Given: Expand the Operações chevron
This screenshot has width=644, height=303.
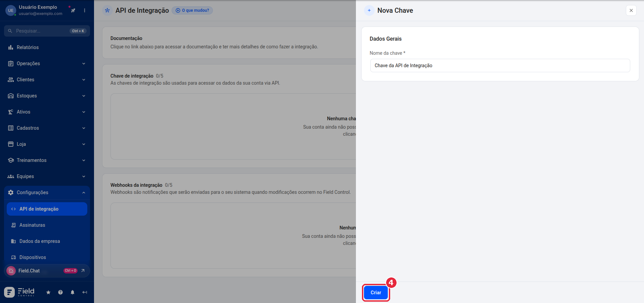Looking at the screenshot, I should [x=84, y=63].
